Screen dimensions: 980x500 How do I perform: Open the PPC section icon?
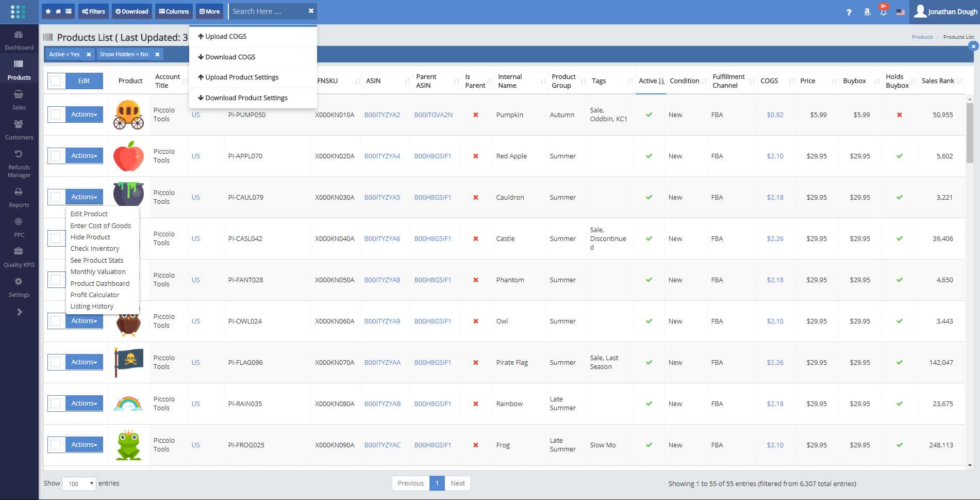point(19,222)
